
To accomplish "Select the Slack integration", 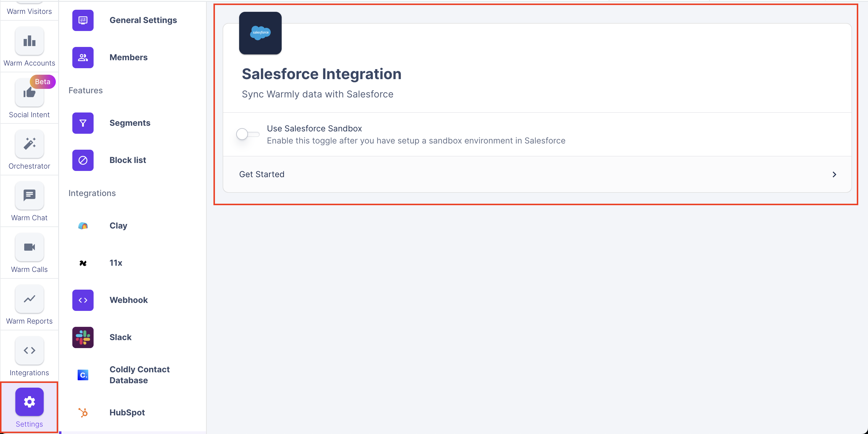I will [x=120, y=337].
